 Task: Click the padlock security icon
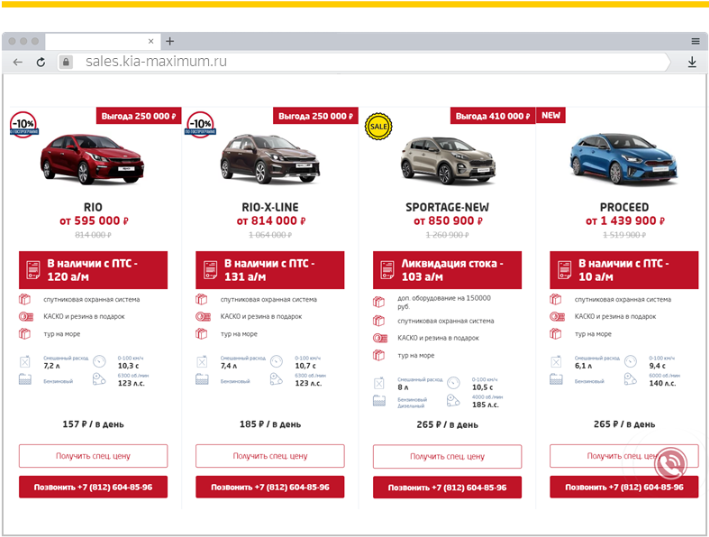[x=66, y=62]
